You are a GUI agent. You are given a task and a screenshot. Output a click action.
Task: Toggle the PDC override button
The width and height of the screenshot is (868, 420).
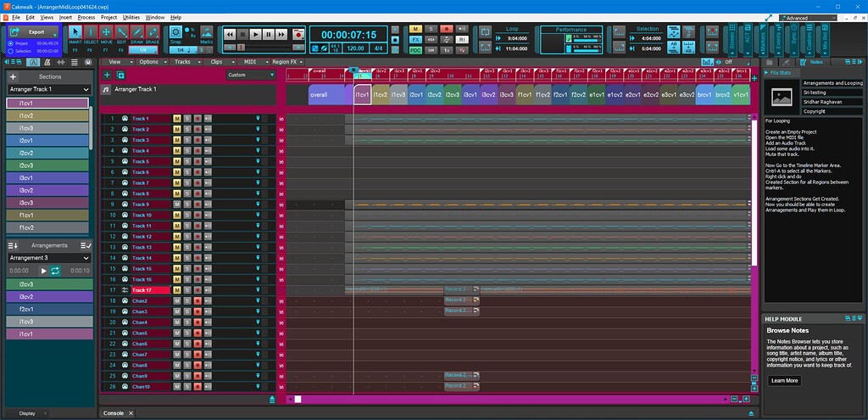415,50
